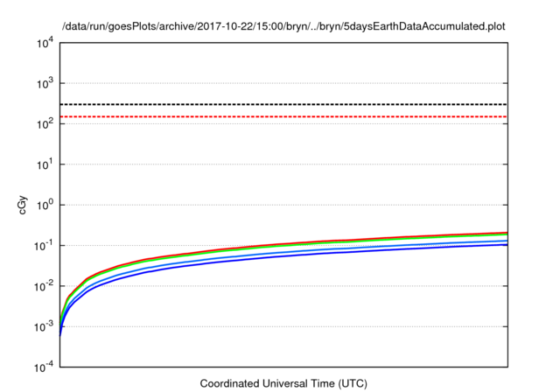Click the 10^-3 y-axis tick label
Viewport: 560px width, 392px height.
tap(44, 326)
